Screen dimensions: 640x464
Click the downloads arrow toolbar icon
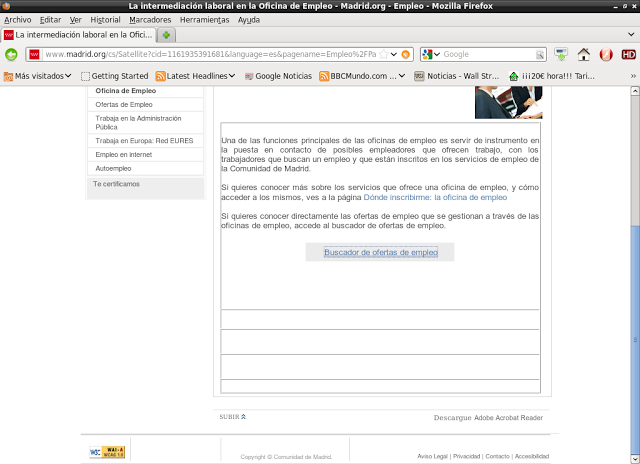click(x=561, y=54)
